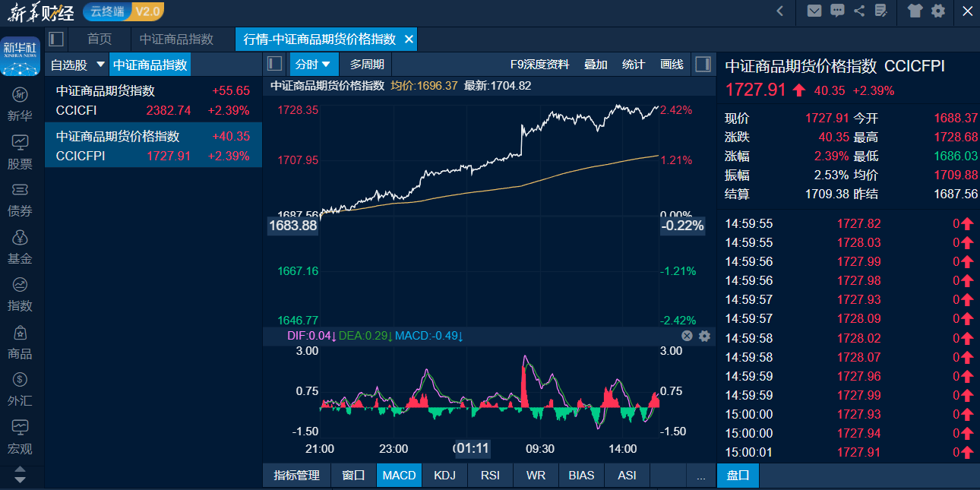This screenshot has height=490, width=980.
Task: Toggle the left panel collapse control beside 分时
Action: [274, 64]
